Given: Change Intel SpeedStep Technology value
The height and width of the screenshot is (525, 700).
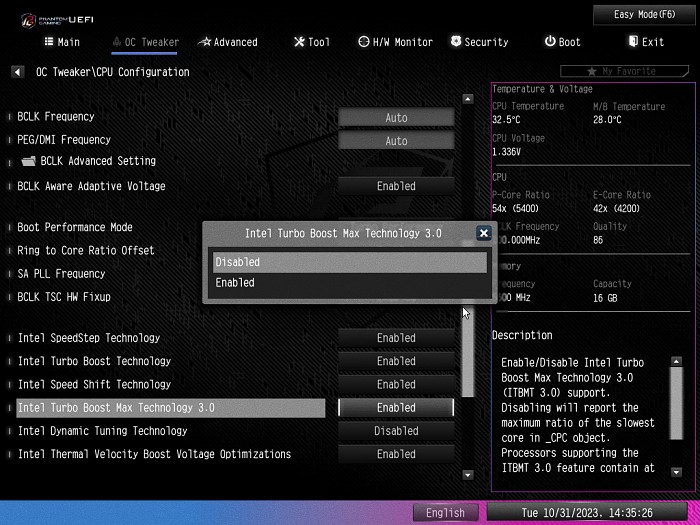Looking at the screenshot, I should 396,338.
